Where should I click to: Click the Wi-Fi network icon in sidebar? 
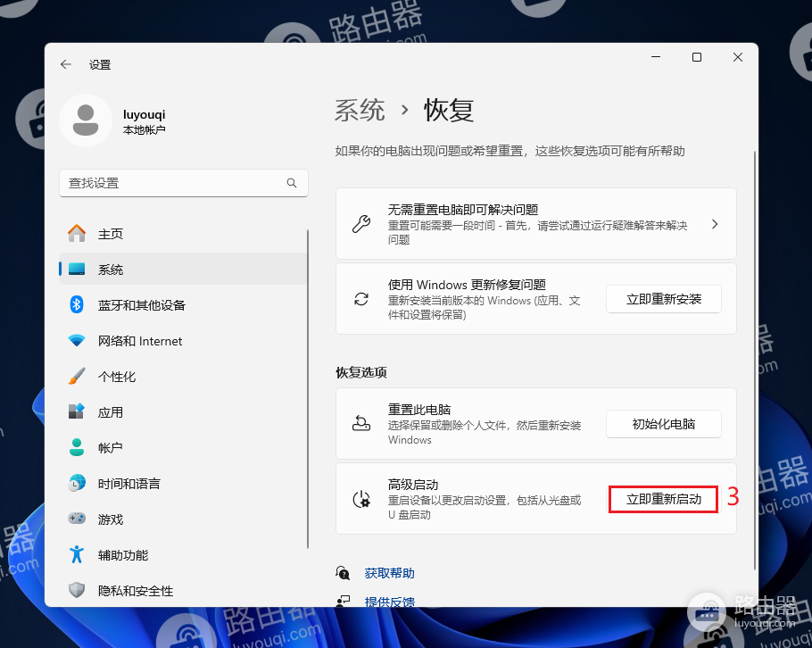[77, 340]
